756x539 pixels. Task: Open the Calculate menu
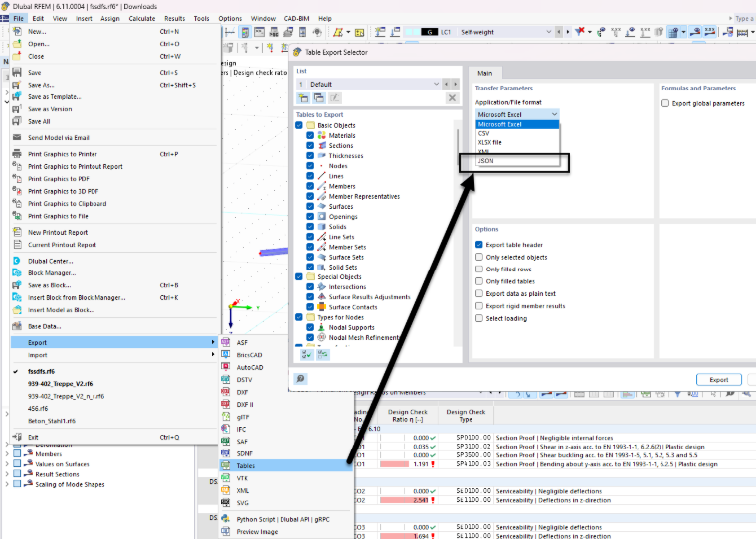pyautogui.click(x=141, y=18)
